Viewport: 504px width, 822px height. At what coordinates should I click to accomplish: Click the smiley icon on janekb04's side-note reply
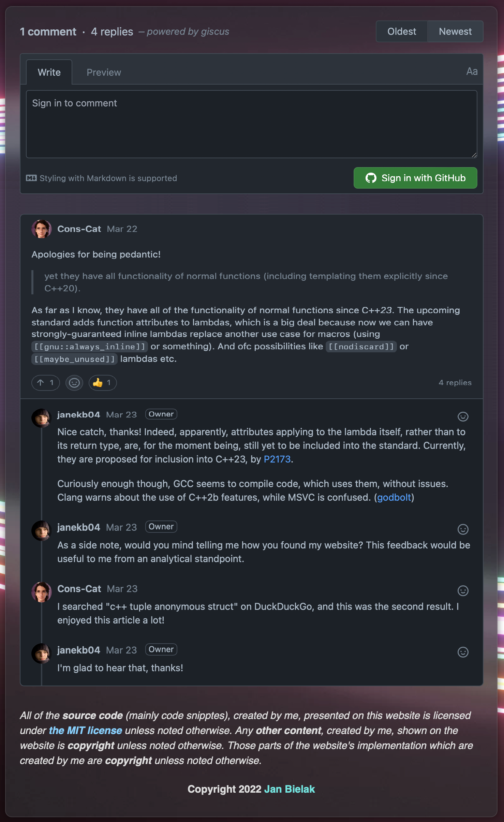(463, 529)
